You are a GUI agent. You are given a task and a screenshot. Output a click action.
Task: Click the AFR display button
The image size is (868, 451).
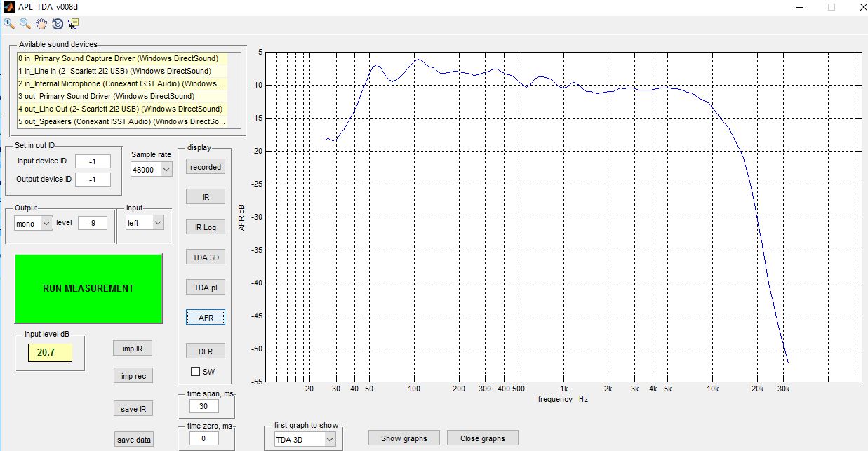click(206, 318)
